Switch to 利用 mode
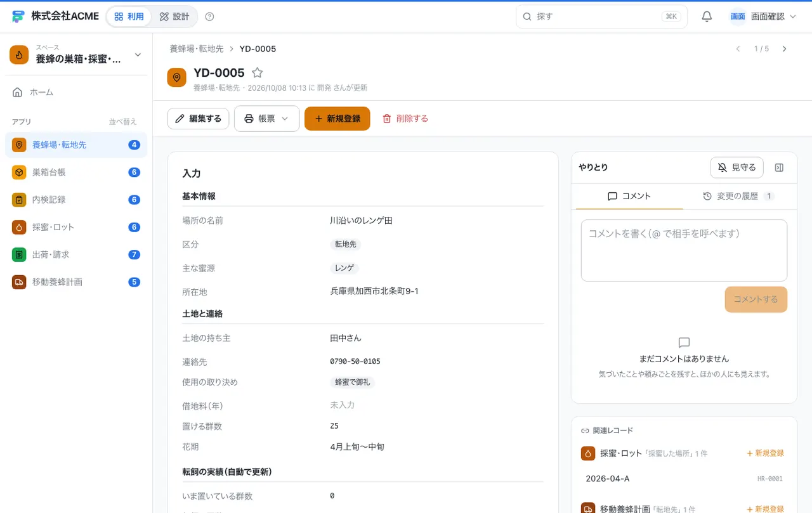The height and width of the screenshot is (513, 812). point(129,16)
